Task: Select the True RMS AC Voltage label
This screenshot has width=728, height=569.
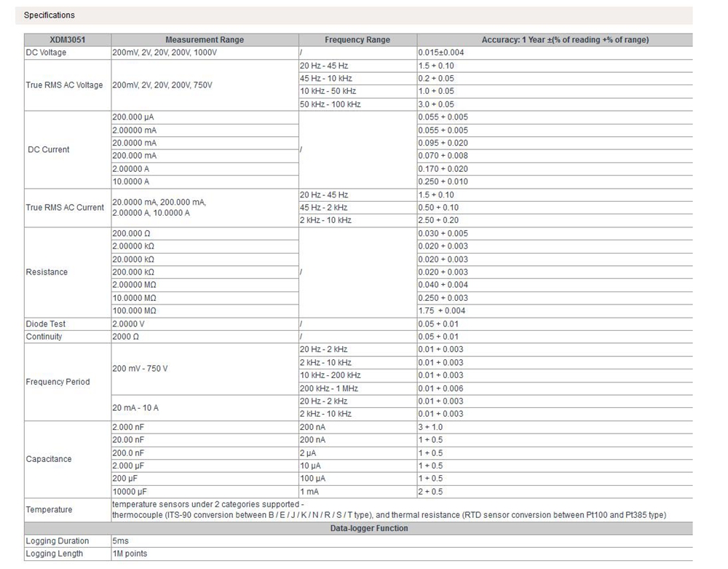Action: click(65, 85)
